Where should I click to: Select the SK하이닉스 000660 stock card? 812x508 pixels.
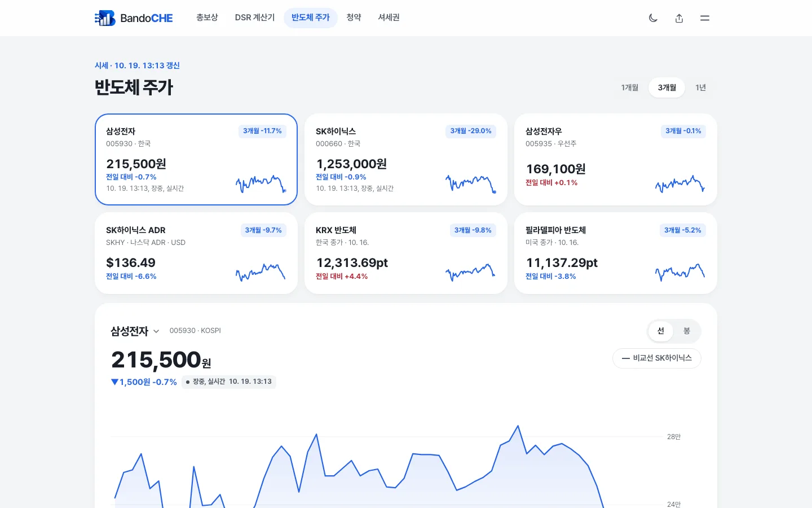[406, 159]
